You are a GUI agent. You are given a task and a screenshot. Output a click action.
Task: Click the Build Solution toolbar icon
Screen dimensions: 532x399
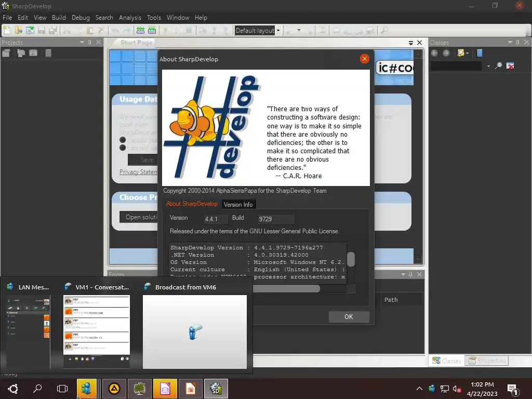(140, 31)
